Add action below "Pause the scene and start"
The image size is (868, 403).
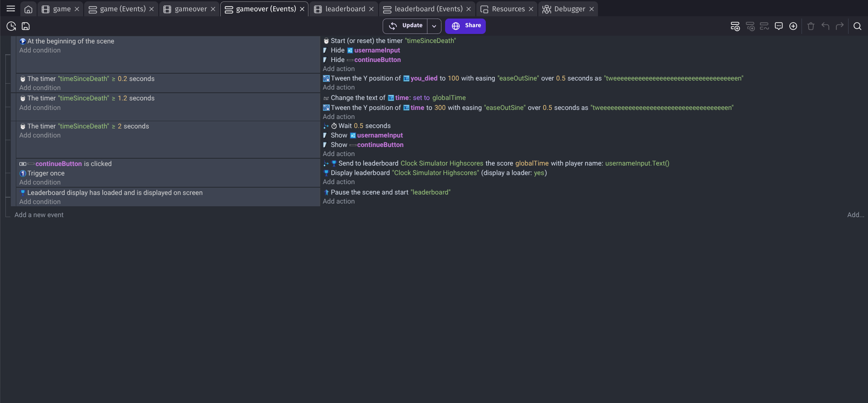click(x=339, y=201)
